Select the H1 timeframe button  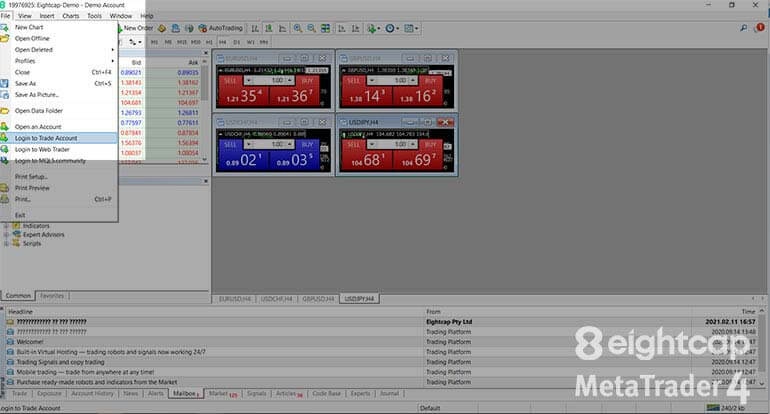[209, 42]
